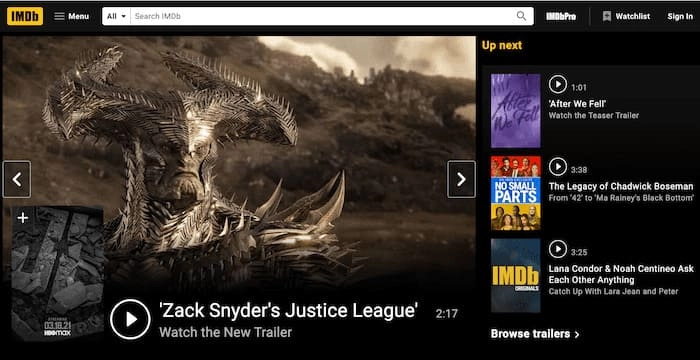This screenshot has width=700, height=360.
Task: Click the Up next heading
Action: 502,45
